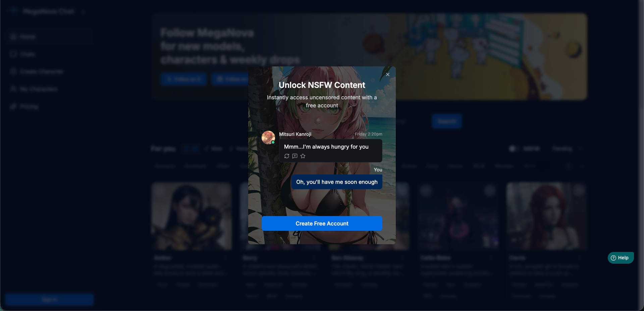Image resolution: width=644 pixels, height=311 pixels.
Task: Click the comment icon under Mitsuri's message
Action: [x=295, y=156]
